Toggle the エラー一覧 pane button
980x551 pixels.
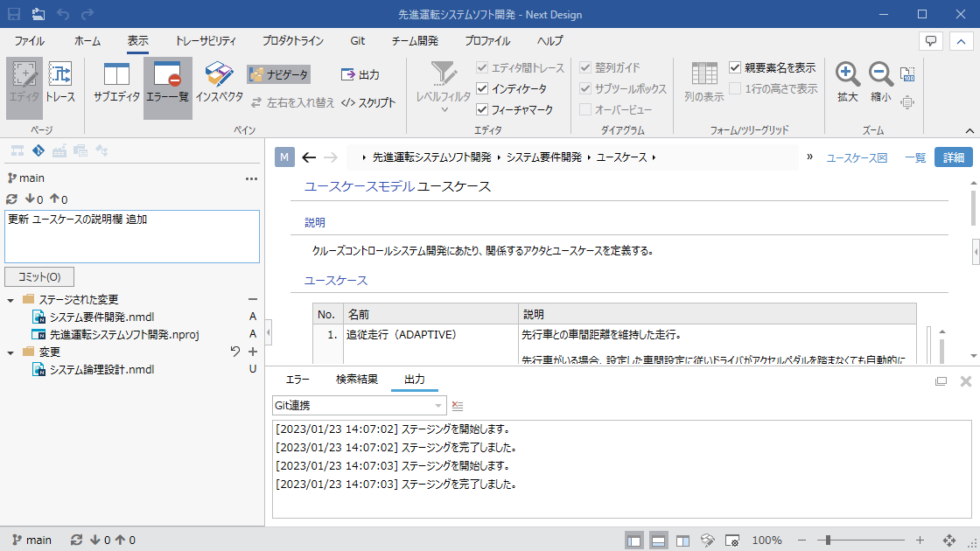(167, 87)
